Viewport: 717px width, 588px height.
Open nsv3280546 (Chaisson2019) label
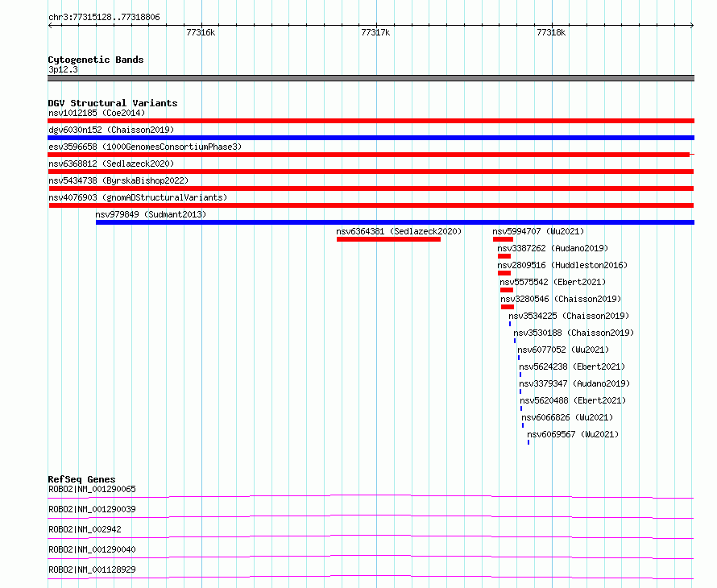coord(561,299)
